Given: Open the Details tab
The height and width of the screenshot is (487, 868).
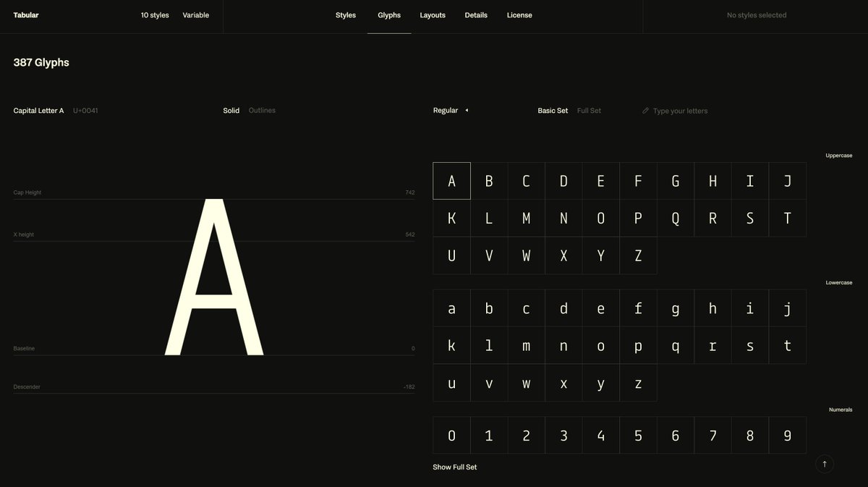Looking at the screenshot, I should click(476, 15).
